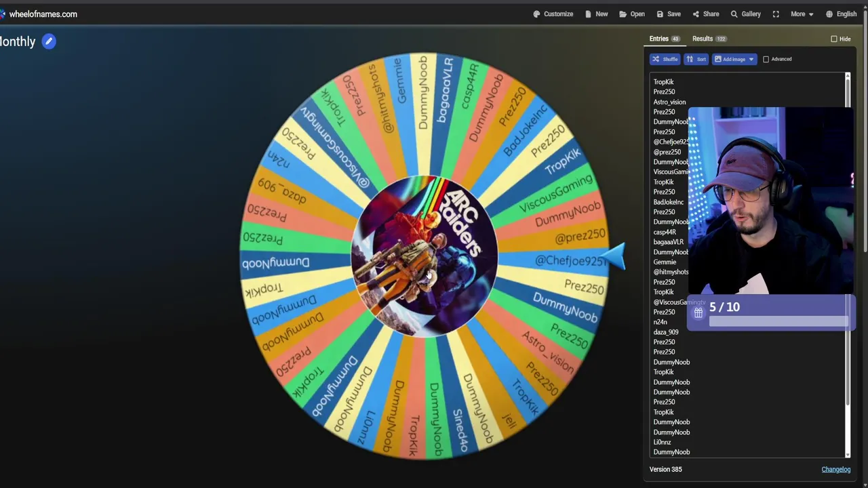
Task: Click the Astro_vision slice on wheel
Action: (x=548, y=350)
